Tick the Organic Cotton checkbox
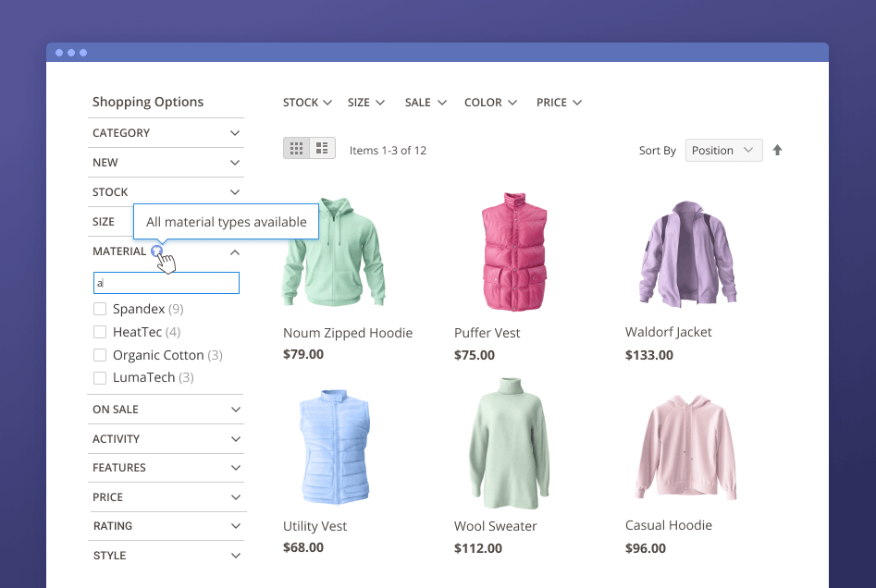The height and width of the screenshot is (588, 876). (x=100, y=355)
